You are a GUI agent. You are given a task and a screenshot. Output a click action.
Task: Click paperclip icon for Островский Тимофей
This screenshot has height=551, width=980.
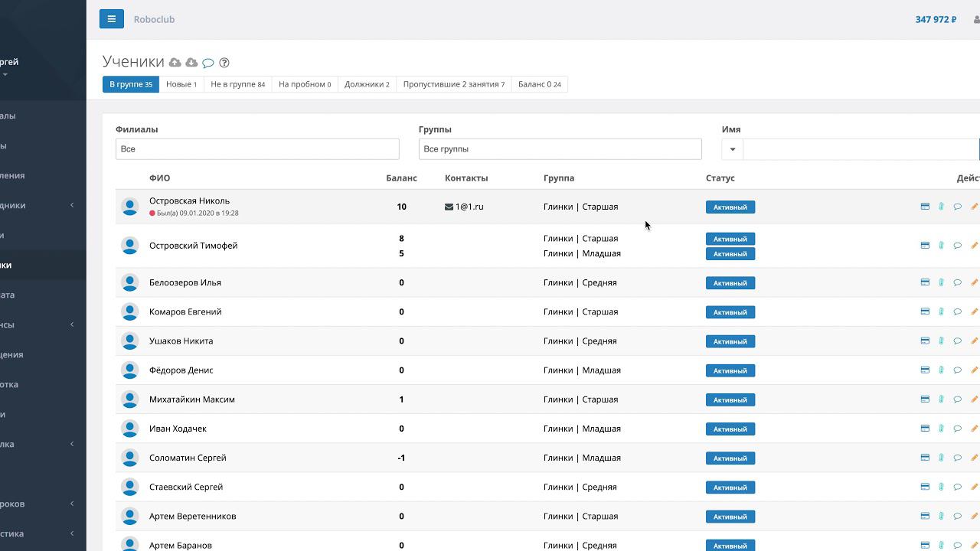(x=941, y=246)
